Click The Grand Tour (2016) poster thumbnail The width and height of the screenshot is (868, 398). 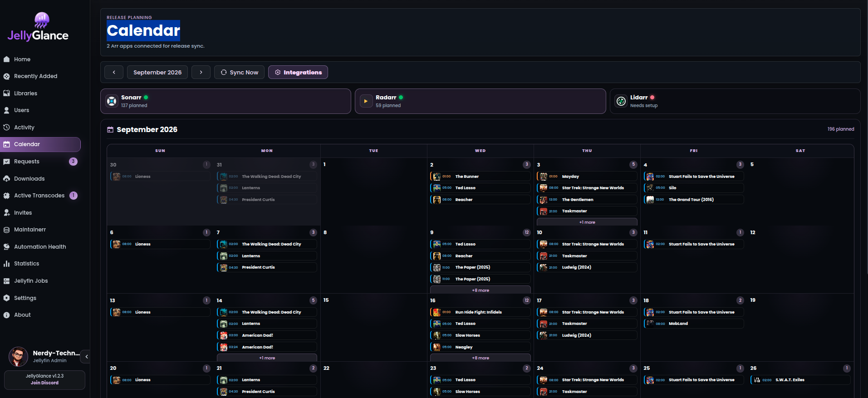pyautogui.click(x=650, y=200)
